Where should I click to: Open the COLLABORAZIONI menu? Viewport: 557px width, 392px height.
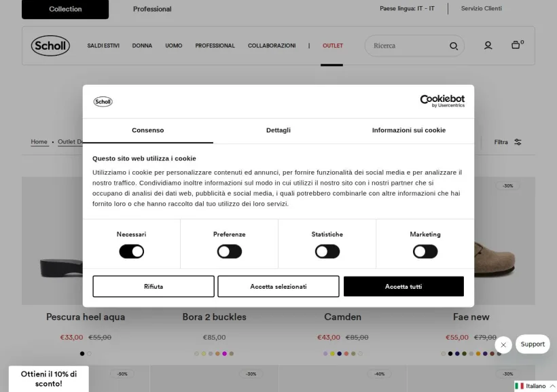pos(272,46)
